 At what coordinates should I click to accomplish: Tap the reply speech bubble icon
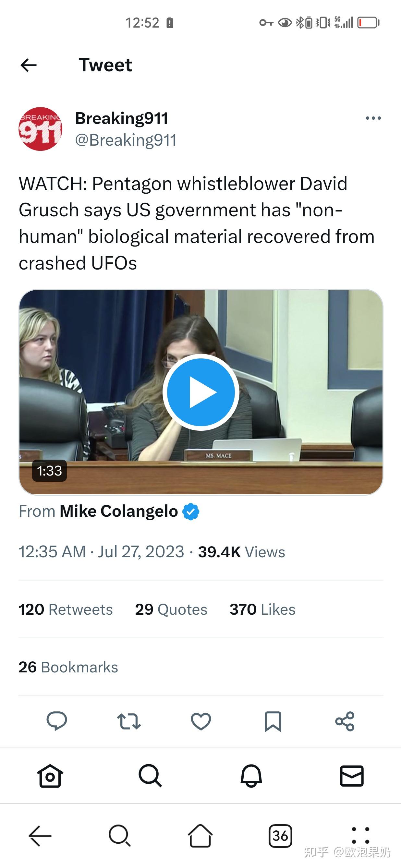56,721
